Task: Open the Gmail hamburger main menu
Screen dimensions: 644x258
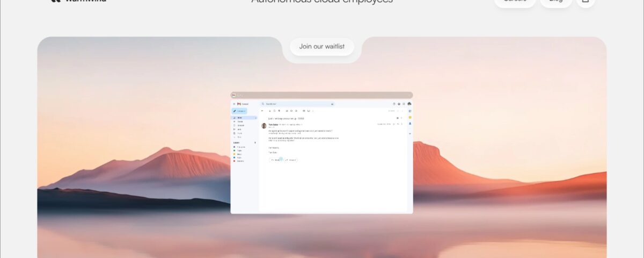Action: pyautogui.click(x=234, y=104)
